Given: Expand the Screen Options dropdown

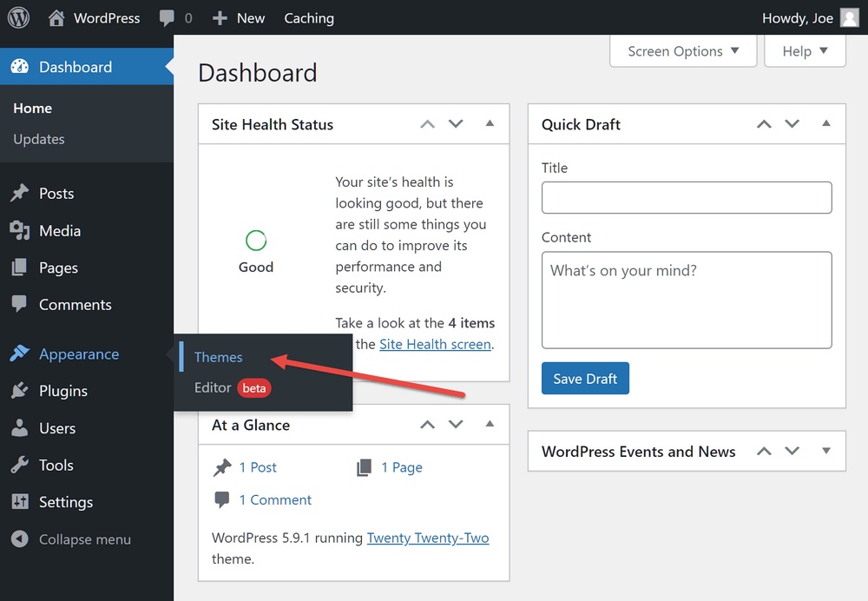Looking at the screenshot, I should 682,51.
